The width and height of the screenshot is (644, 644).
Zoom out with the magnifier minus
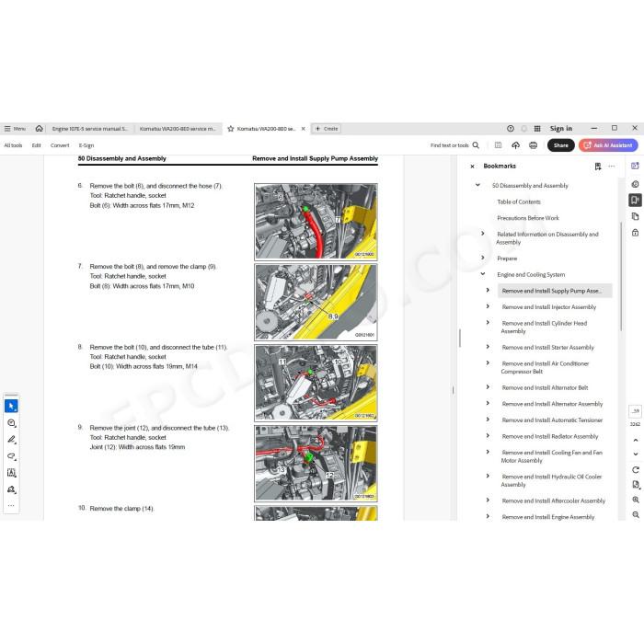point(636,514)
